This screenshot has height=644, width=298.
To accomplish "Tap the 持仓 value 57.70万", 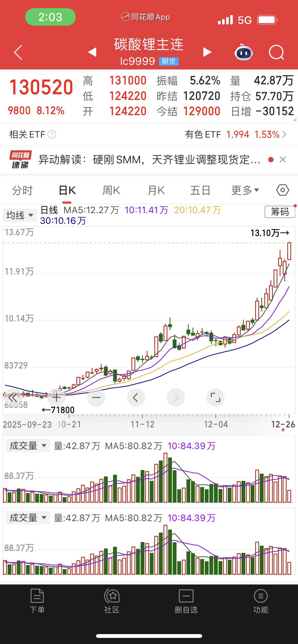I will click(275, 96).
